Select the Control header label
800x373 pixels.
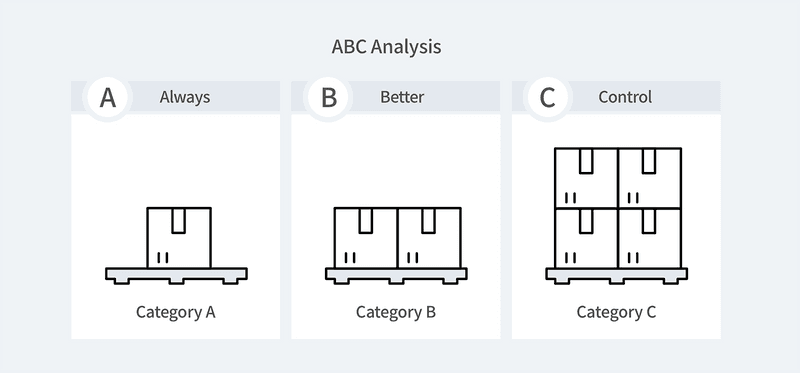coord(625,97)
